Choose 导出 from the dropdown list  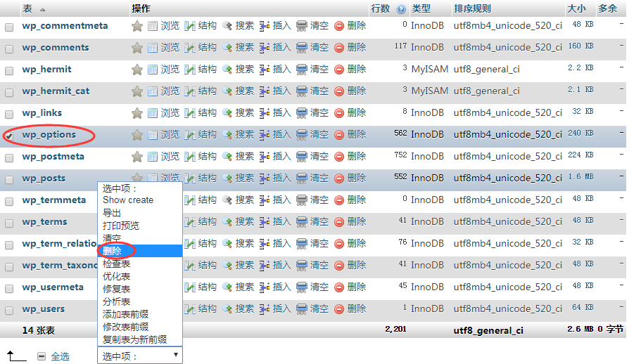pyautogui.click(x=140, y=213)
